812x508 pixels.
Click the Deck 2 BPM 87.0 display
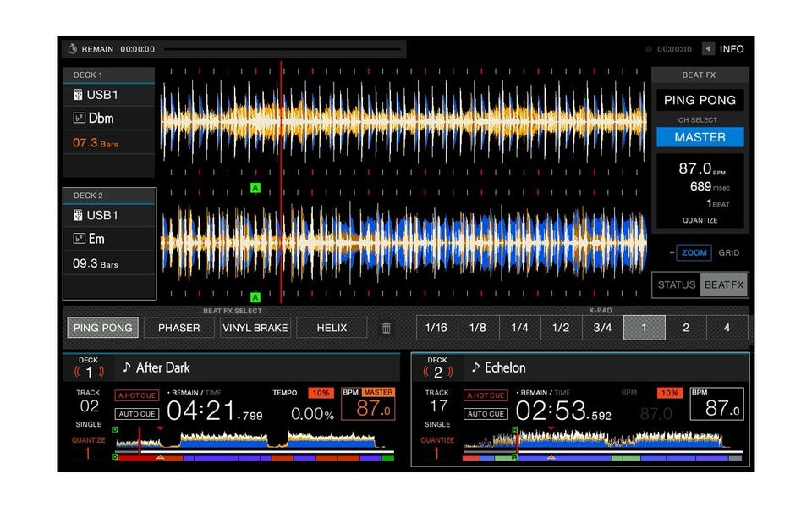(x=717, y=403)
